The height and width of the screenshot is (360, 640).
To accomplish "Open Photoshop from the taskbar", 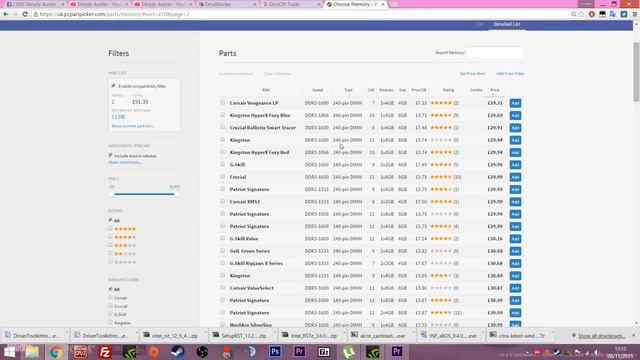I will coord(275,351).
